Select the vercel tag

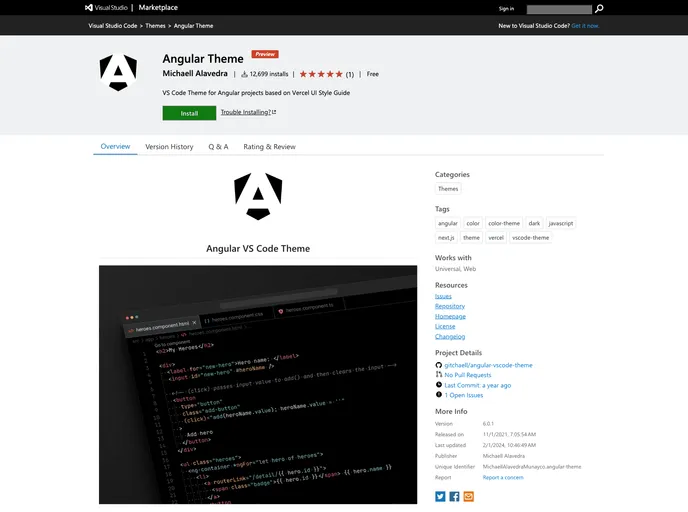click(496, 237)
